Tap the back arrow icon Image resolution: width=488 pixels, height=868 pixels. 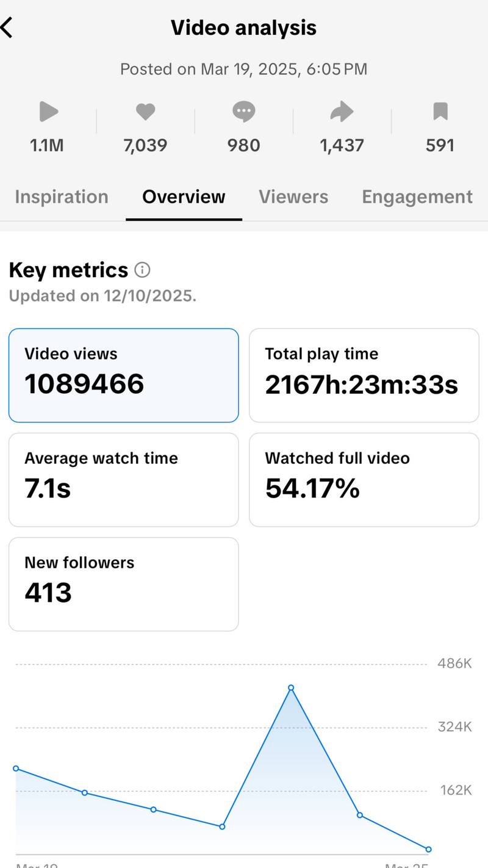[7, 28]
